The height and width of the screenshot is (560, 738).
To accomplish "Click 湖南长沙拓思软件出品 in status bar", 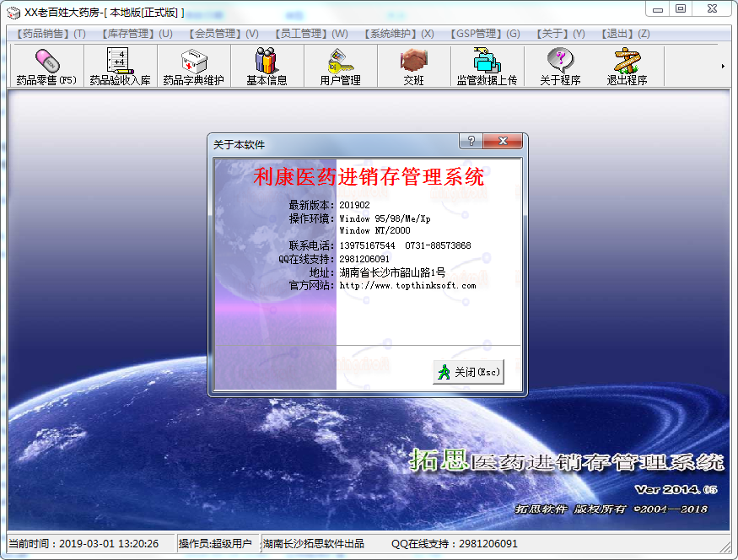I will [314, 544].
